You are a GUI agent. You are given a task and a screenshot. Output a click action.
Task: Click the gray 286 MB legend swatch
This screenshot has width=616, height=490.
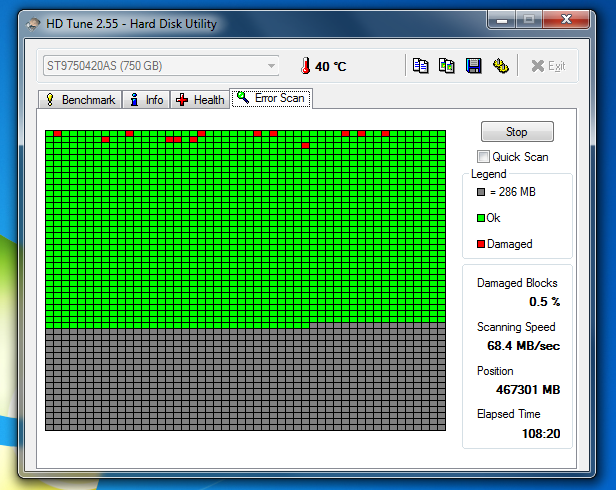481,192
